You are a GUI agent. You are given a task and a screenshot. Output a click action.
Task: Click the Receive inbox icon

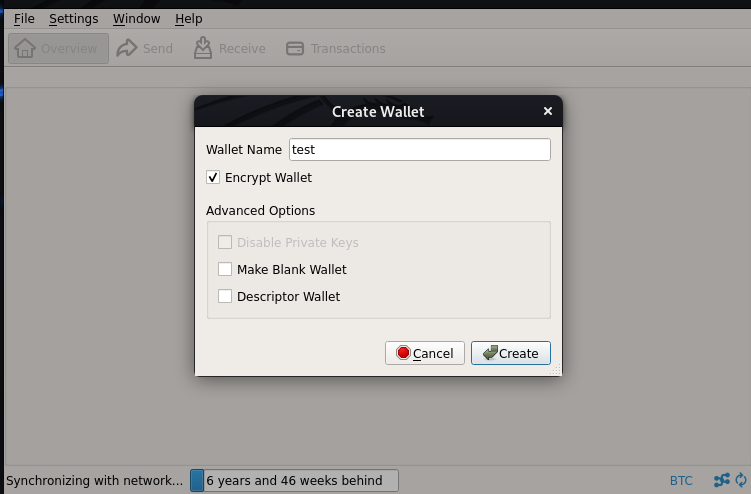203,48
